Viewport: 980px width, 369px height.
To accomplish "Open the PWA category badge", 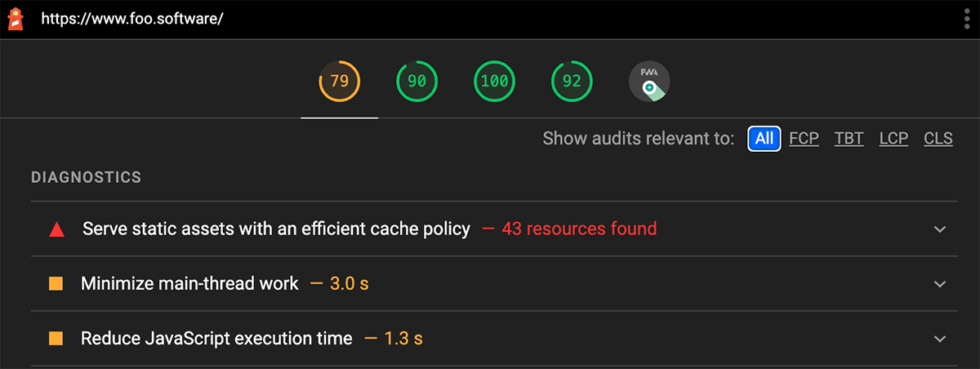I will tap(649, 82).
